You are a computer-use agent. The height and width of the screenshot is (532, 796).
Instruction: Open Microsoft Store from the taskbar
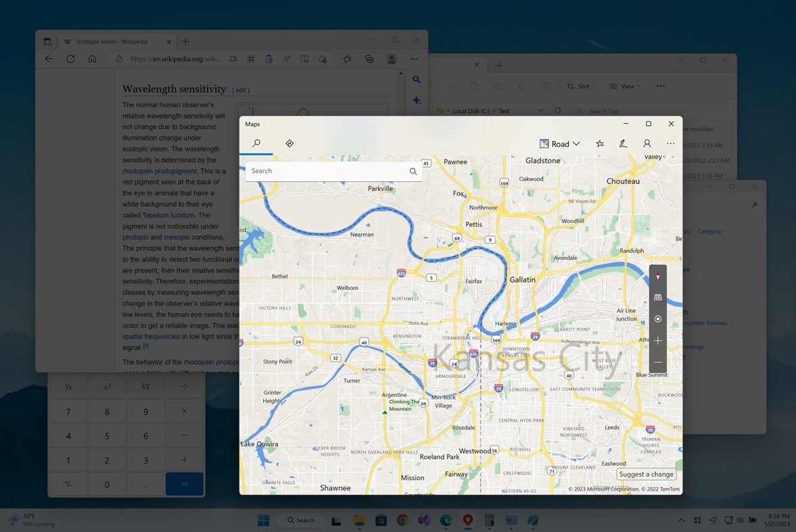coord(381,521)
